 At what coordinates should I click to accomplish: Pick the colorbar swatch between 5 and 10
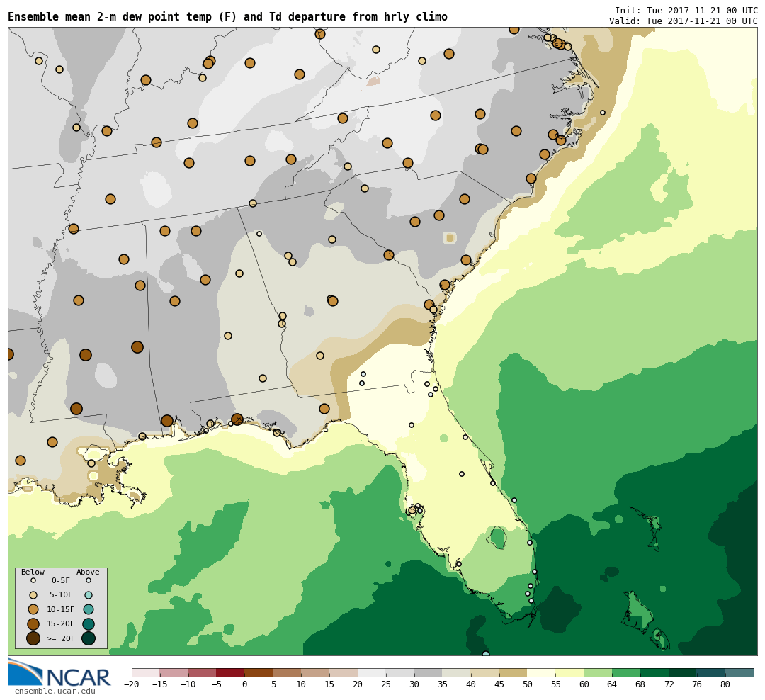point(288,672)
